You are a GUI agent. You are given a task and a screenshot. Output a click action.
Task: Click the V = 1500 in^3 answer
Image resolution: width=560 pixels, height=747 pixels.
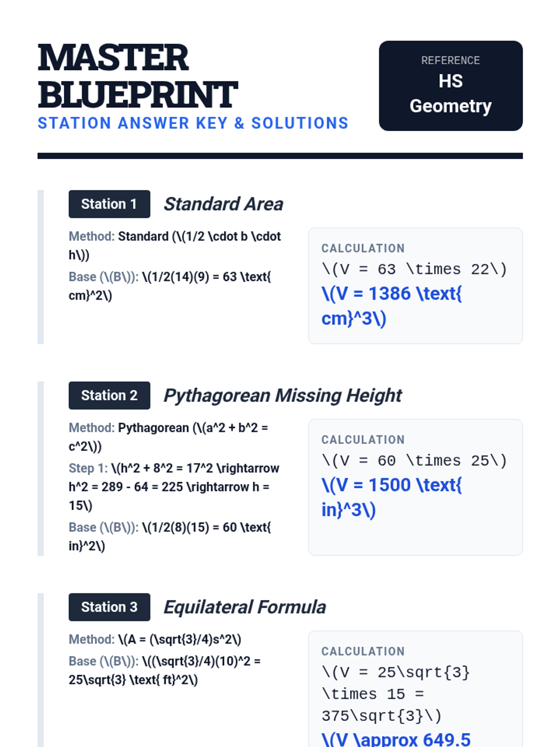[x=392, y=497]
